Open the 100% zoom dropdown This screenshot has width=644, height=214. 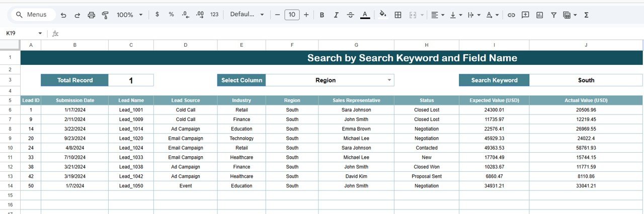(x=129, y=15)
